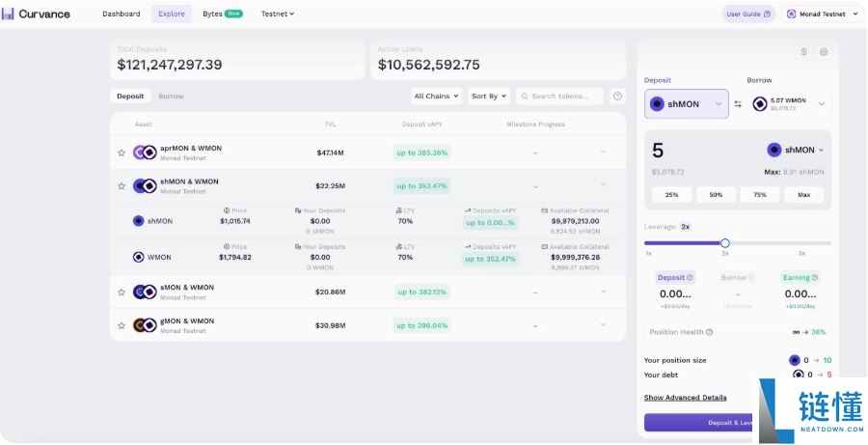Toggle favorite star for gMON & WMON
The image size is (868, 445).
click(x=122, y=325)
